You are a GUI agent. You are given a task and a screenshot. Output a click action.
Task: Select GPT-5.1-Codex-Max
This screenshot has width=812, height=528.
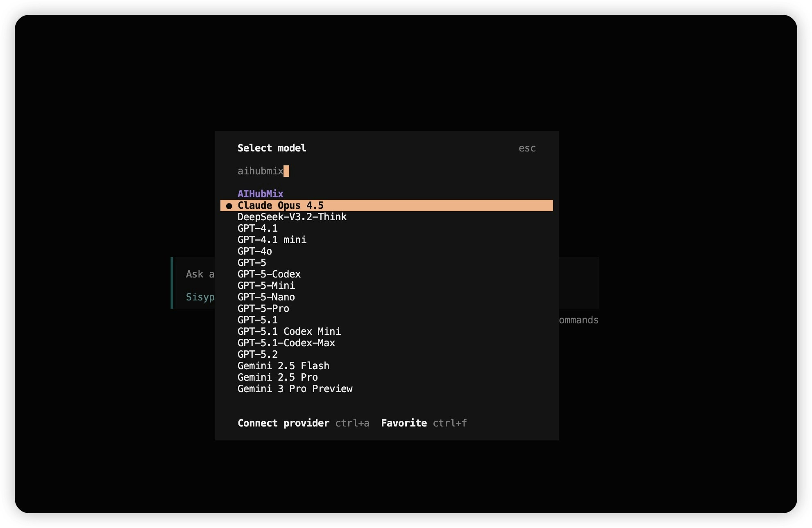286,343
